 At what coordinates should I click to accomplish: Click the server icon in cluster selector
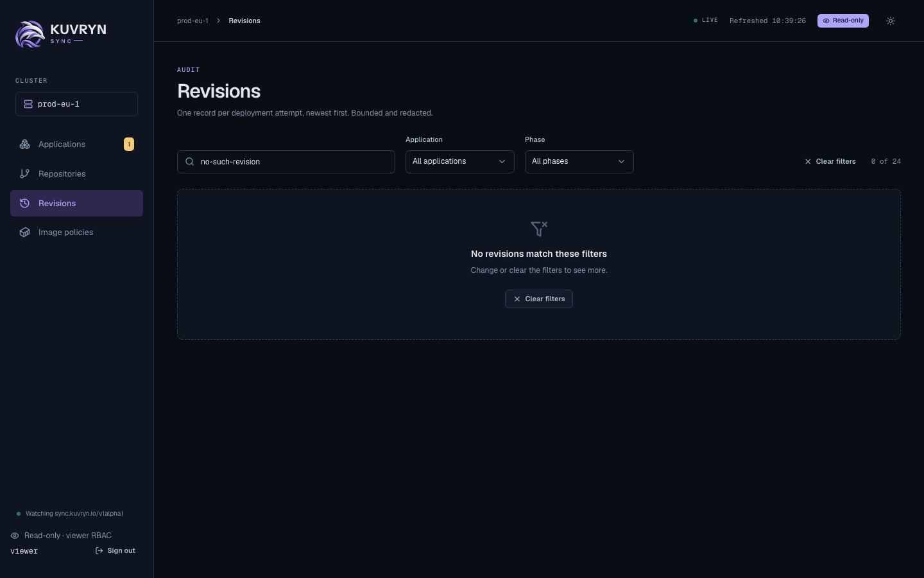click(x=28, y=104)
